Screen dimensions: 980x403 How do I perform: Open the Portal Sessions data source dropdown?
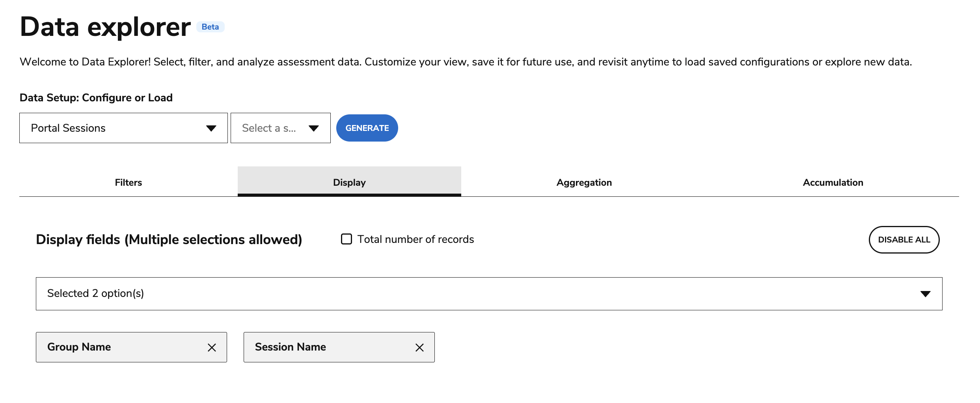point(123,128)
